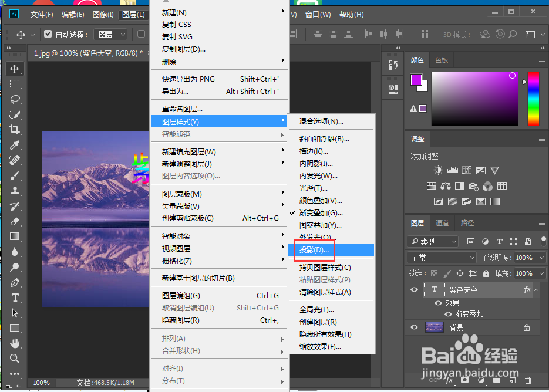
Task: Open the fill 填充 dropdown arrow
Action: click(542, 273)
